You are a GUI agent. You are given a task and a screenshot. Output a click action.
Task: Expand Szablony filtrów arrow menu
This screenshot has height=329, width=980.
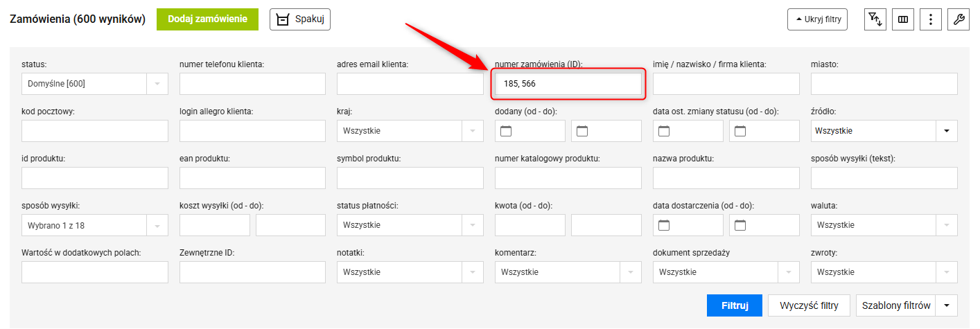coord(947,305)
